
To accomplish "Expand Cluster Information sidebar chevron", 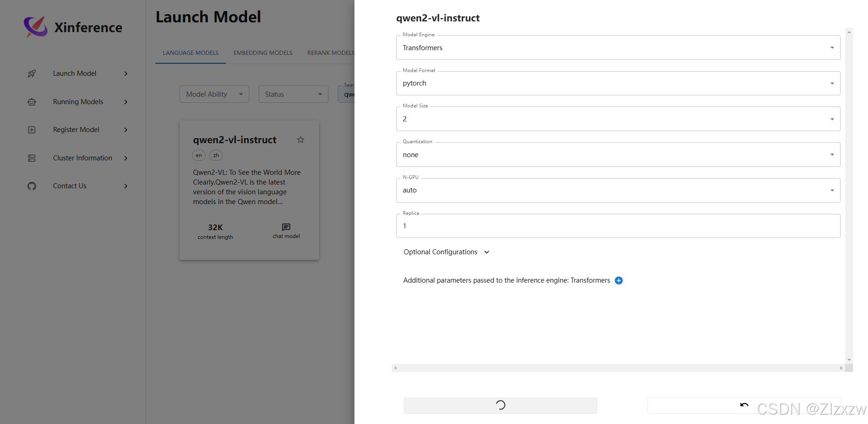I will (x=126, y=158).
